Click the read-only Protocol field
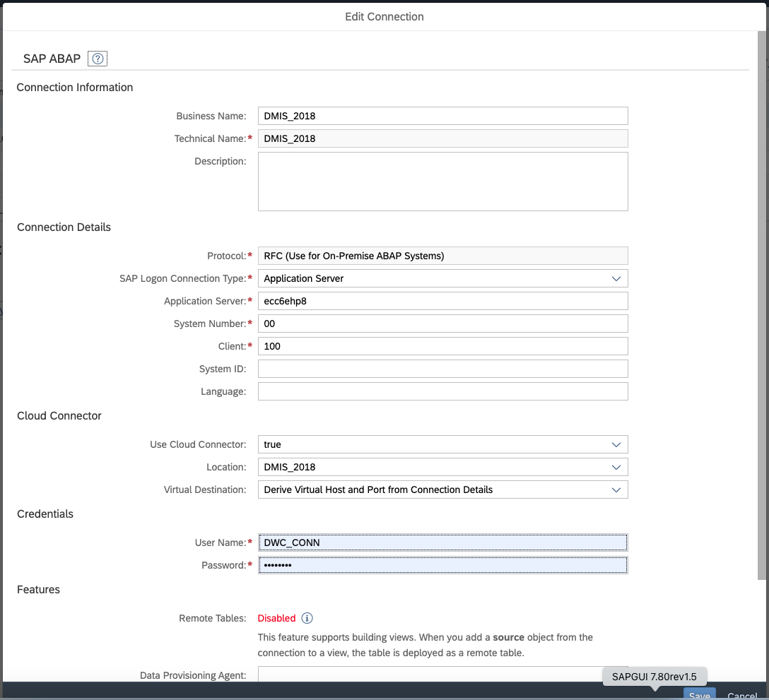769x700 pixels. [442, 256]
